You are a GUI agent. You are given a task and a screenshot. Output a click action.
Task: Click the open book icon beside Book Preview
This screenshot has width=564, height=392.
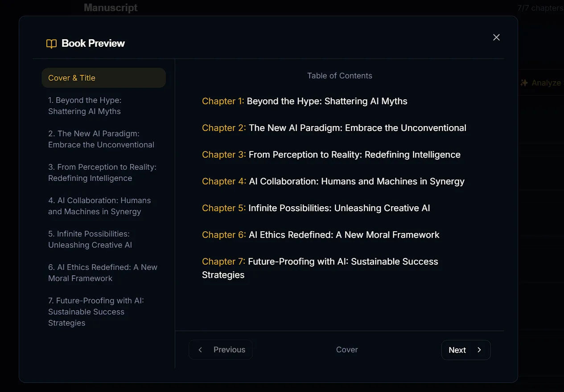pos(52,44)
